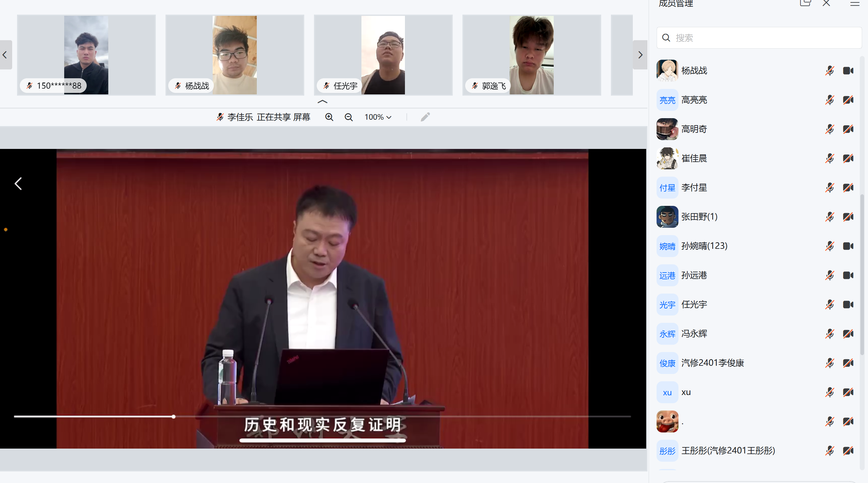
Task: Click in the member search field
Action: 759,38
